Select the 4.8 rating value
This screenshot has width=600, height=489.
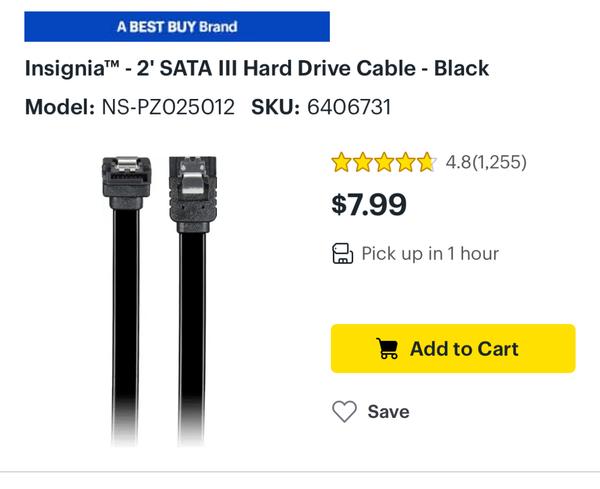(458, 162)
